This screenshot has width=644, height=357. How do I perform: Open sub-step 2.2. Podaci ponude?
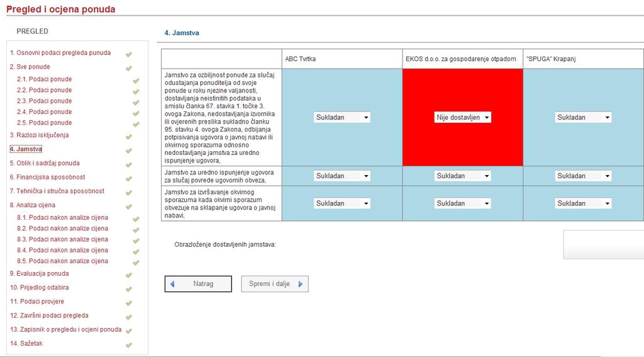coord(45,90)
